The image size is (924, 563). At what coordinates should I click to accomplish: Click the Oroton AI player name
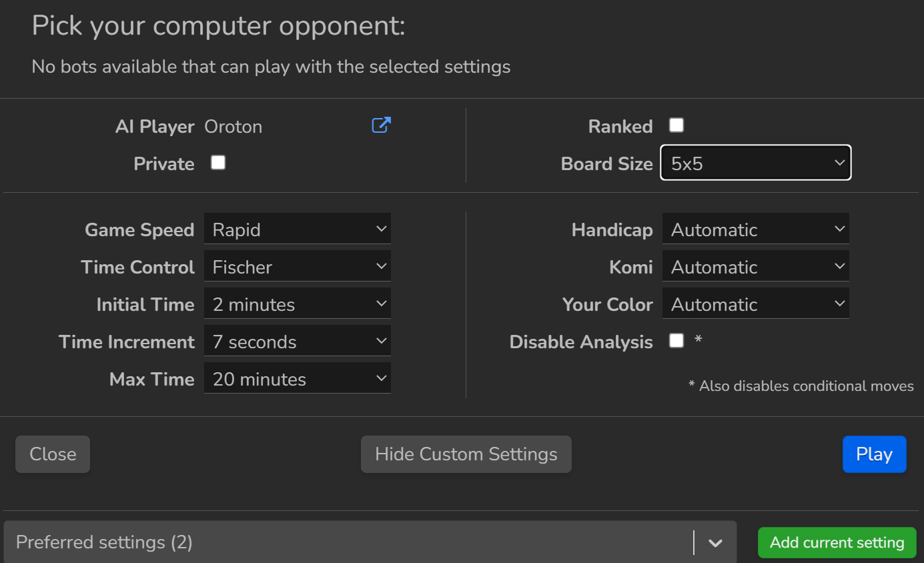234,127
